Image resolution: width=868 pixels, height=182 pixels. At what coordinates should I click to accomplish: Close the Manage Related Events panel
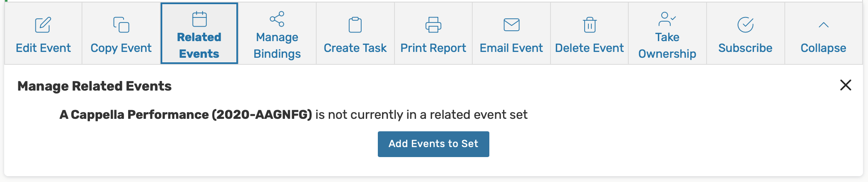point(846,85)
